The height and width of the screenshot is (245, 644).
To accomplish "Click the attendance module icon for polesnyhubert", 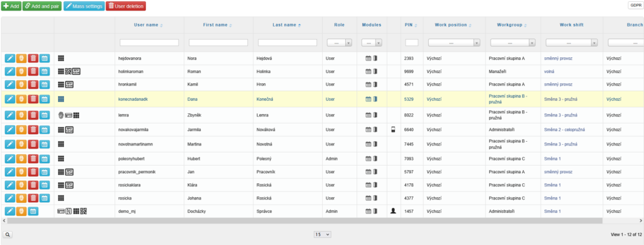I will tap(369, 159).
